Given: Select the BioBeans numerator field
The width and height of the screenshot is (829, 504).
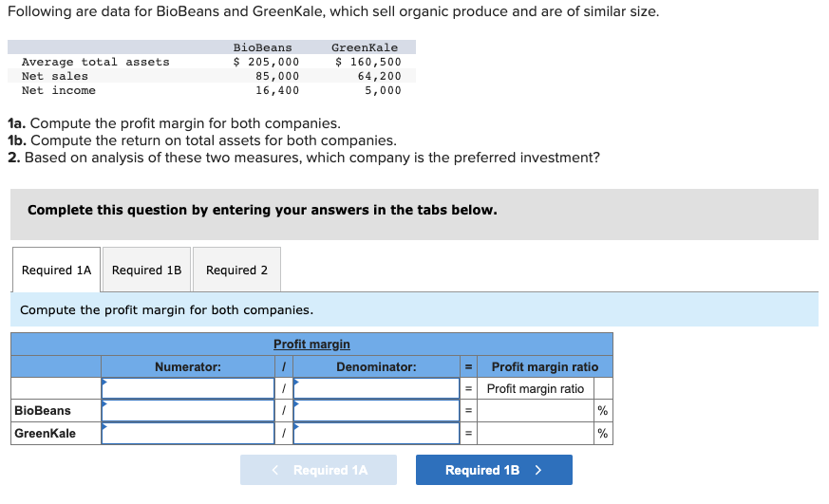Looking at the screenshot, I should [x=188, y=410].
